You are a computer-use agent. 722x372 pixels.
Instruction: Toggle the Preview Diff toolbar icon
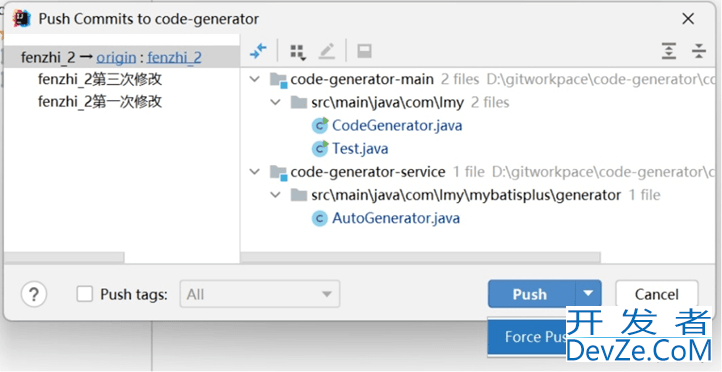[x=364, y=51]
